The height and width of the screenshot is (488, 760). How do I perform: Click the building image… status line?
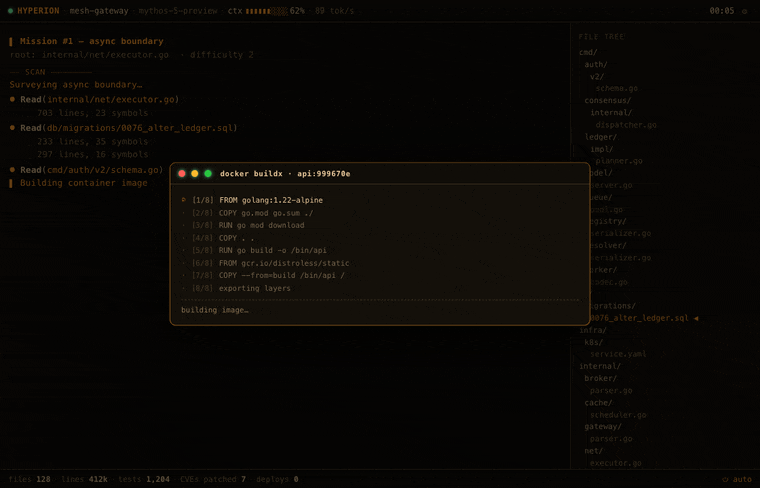215,310
